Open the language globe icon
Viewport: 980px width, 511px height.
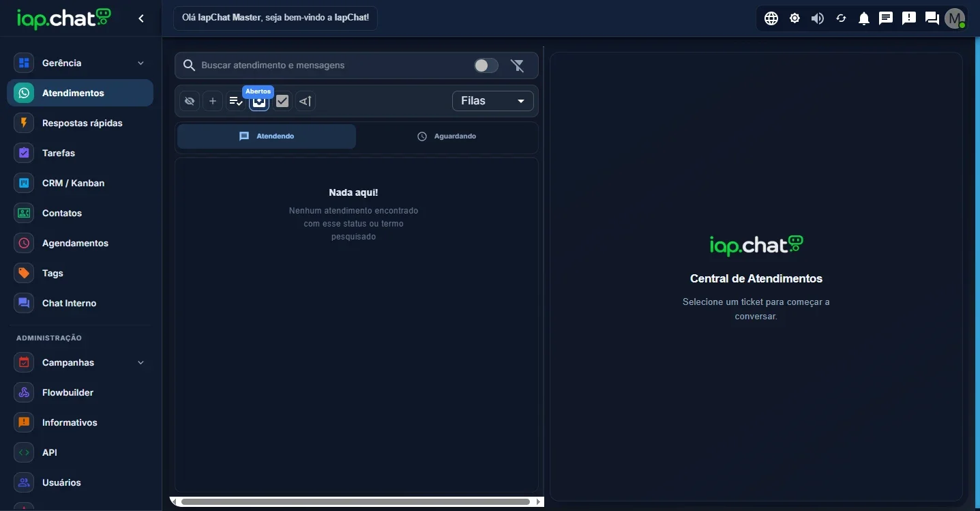click(771, 18)
